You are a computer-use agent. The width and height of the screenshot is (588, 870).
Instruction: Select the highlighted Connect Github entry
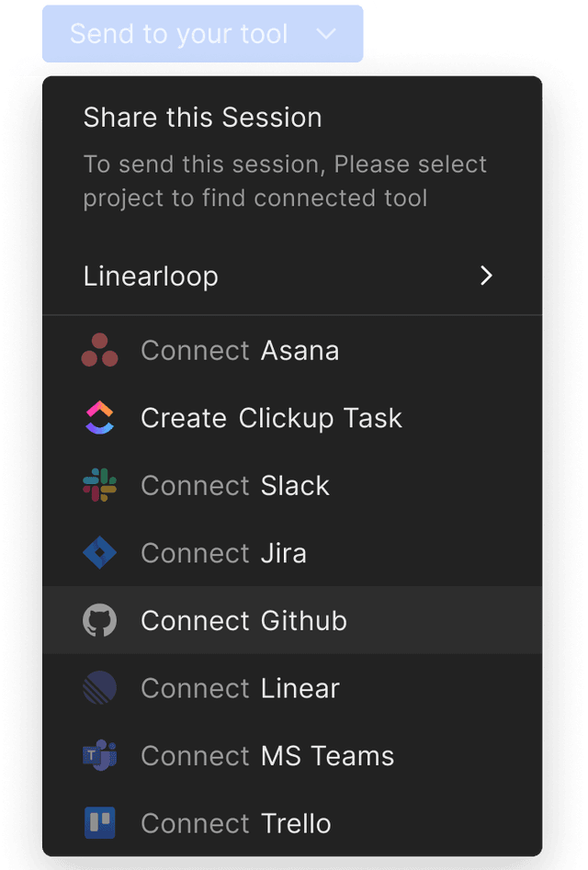point(243,620)
